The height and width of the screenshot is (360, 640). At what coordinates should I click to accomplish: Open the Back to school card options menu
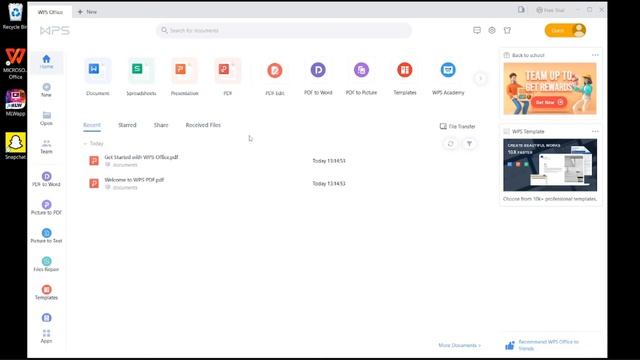pyautogui.click(x=595, y=55)
